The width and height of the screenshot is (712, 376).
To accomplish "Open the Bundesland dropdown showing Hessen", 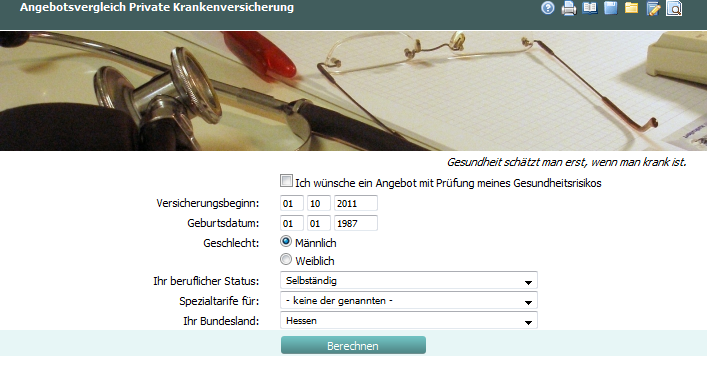I will tap(409, 320).
